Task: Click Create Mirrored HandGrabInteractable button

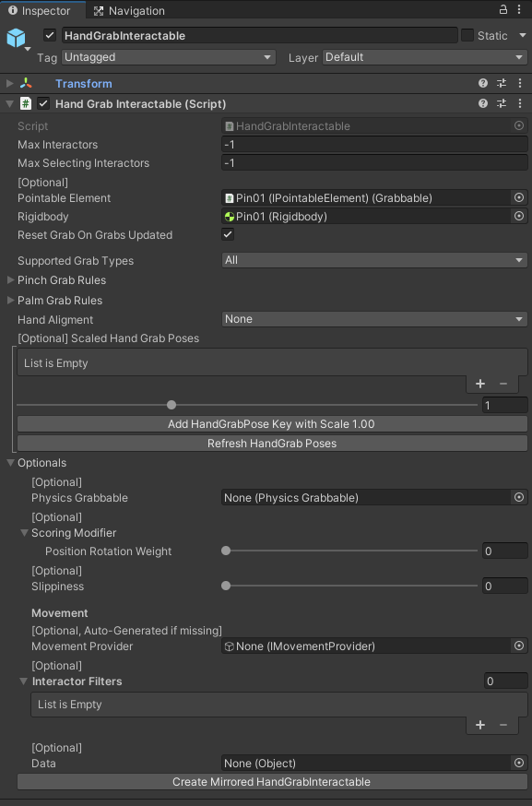Action: coord(272,782)
